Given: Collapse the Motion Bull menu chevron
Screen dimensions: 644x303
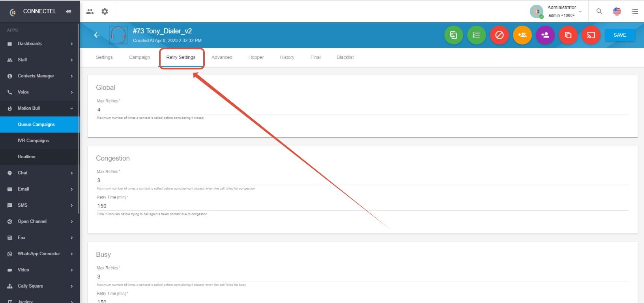Looking at the screenshot, I should [71, 108].
